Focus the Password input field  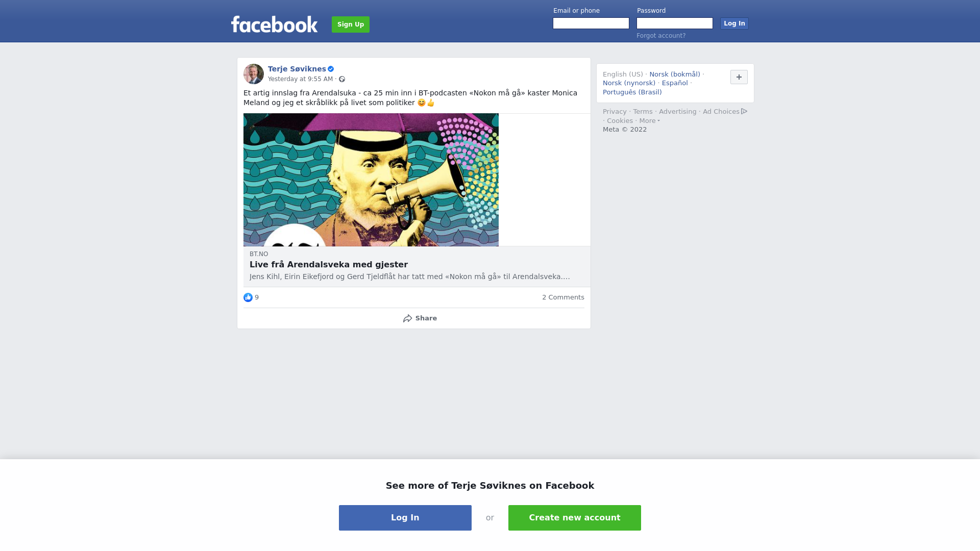point(675,23)
